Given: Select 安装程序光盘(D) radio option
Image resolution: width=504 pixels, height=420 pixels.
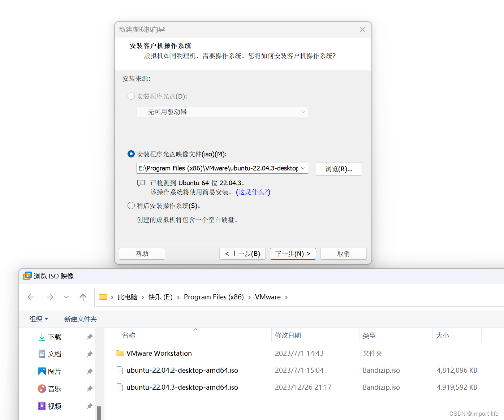Looking at the screenshot, I should (x=131, y=96).
